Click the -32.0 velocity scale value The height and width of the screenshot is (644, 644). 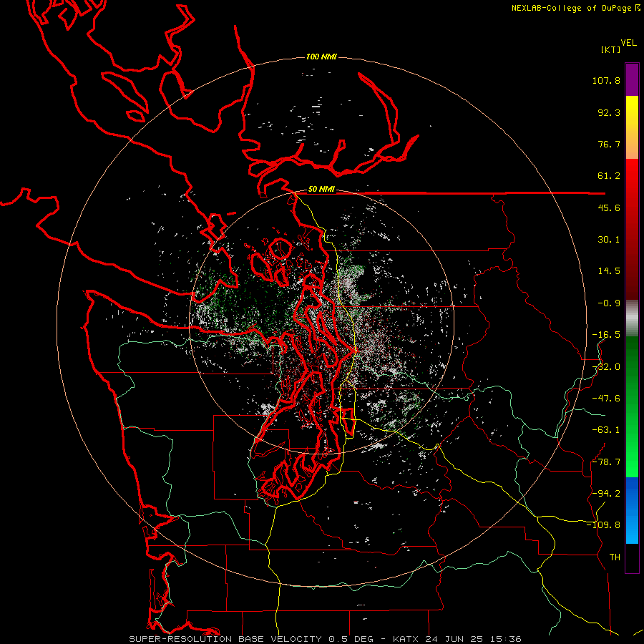[x=606, y=367]
